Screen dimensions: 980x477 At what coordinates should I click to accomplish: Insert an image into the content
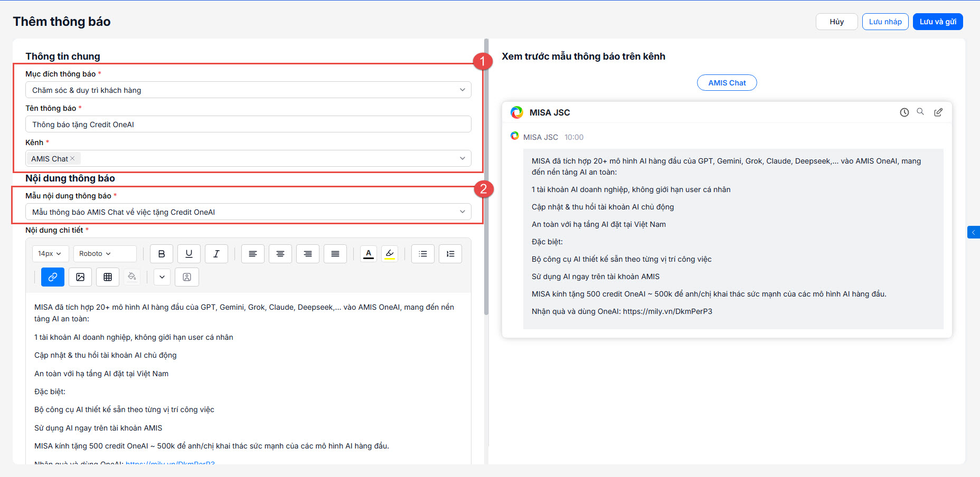tap(80, 277)
